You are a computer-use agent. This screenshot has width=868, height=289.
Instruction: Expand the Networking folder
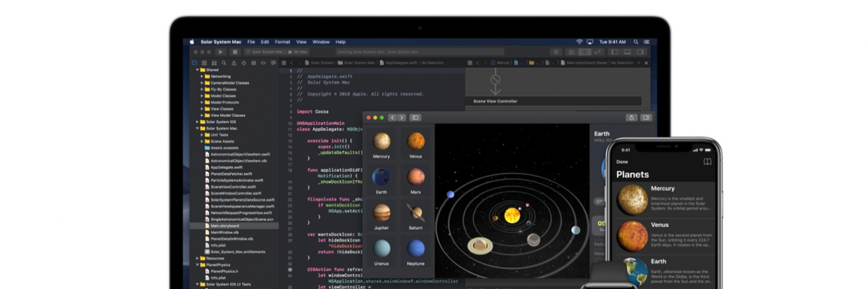pyautogui.click(x=202, y=77)
